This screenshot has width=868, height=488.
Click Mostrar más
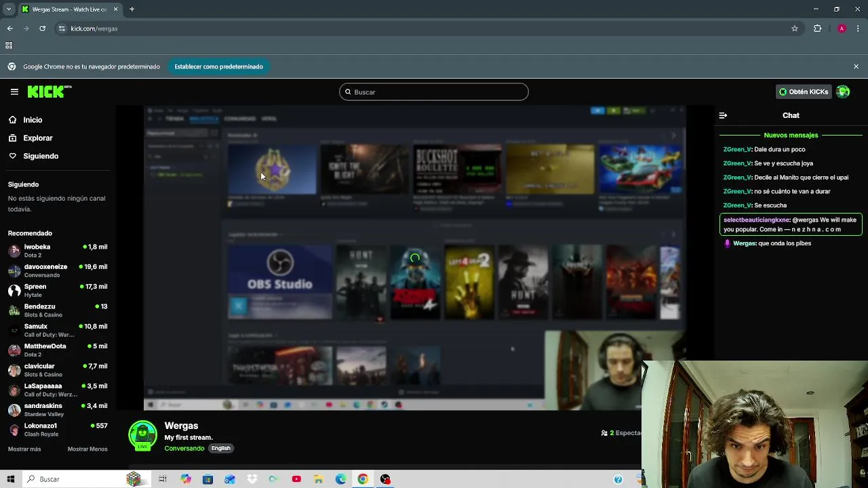click(x=24, y=449)
